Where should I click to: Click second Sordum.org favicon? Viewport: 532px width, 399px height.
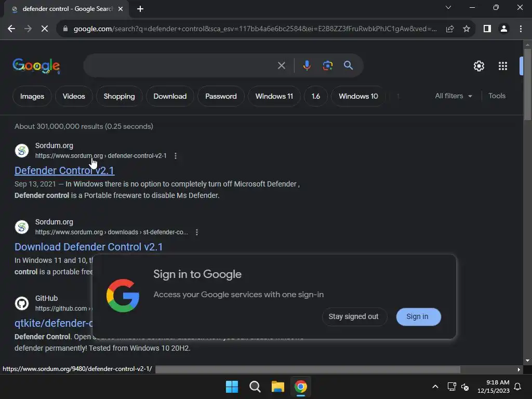coord(22,227)
